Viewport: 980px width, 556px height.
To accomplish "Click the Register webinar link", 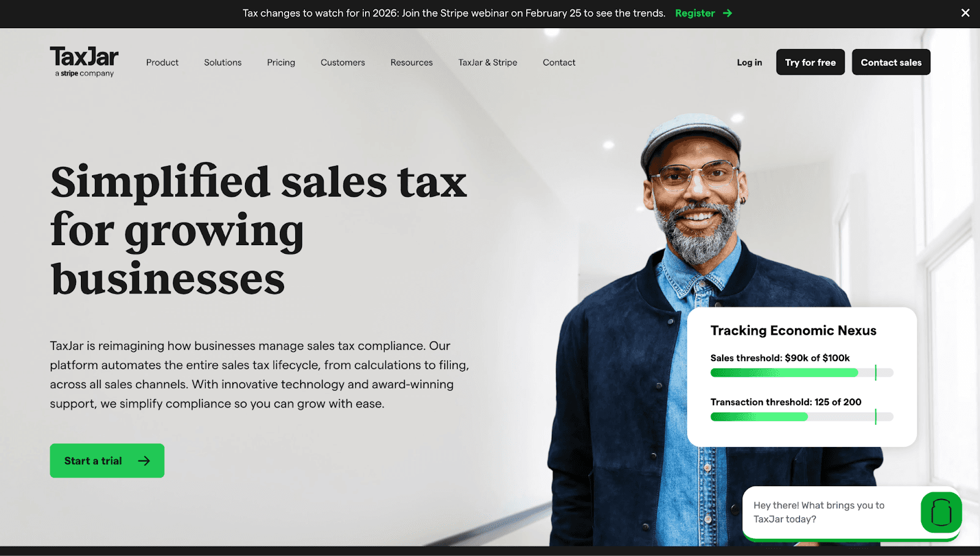I will [695, 13].
